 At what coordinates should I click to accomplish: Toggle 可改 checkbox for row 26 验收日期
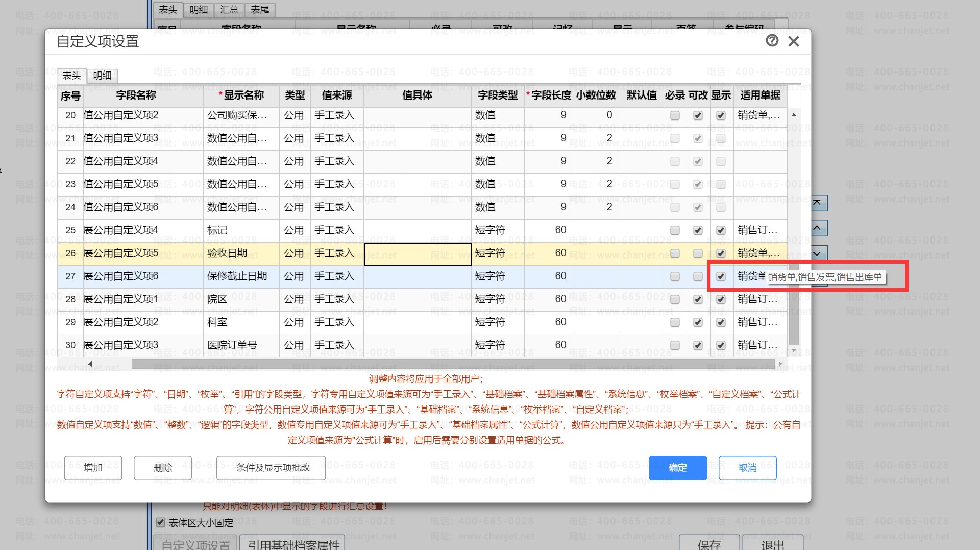tap(698, 253)
